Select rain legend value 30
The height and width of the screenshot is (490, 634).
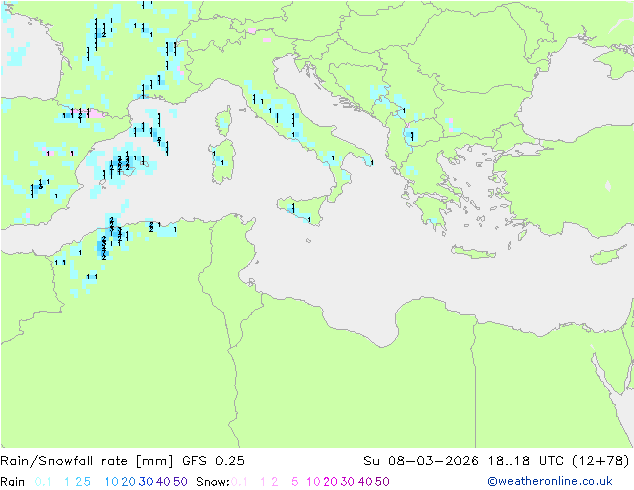tap(146, 482)
